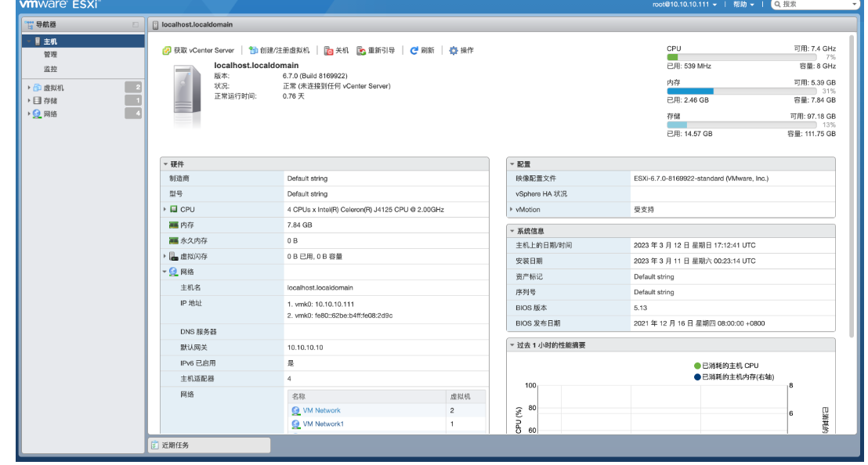The image size is (868, 465).
Task: Click the 虚拟机 column header in networks table
Action: tap(466, 396)
